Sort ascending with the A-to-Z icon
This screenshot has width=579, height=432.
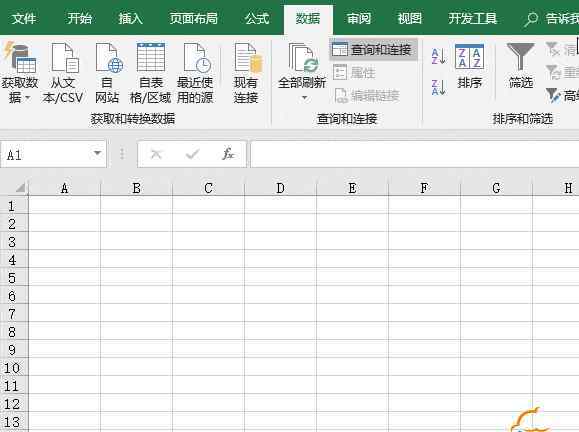click(x=438, y=56)
